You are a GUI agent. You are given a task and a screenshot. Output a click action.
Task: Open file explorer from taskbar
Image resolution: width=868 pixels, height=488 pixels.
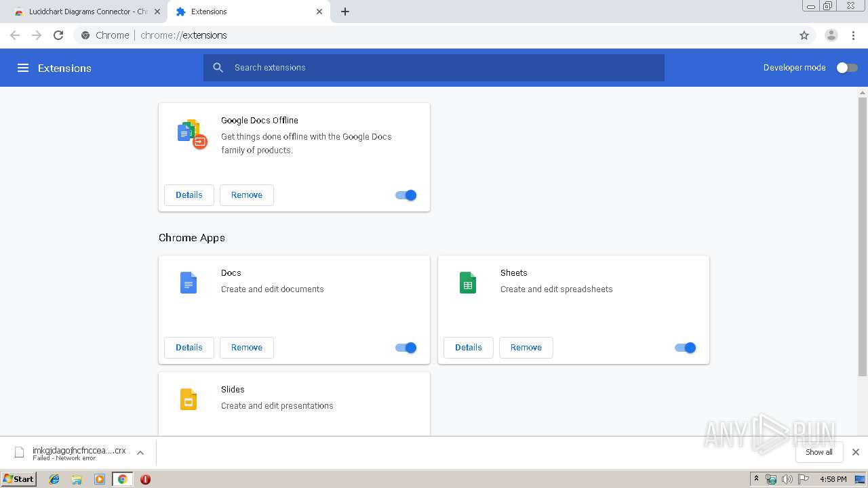(x=77, y=479)
